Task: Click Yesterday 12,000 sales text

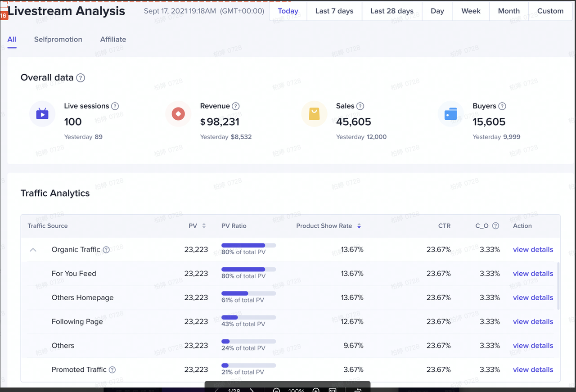Action: [x=361, y=137]
